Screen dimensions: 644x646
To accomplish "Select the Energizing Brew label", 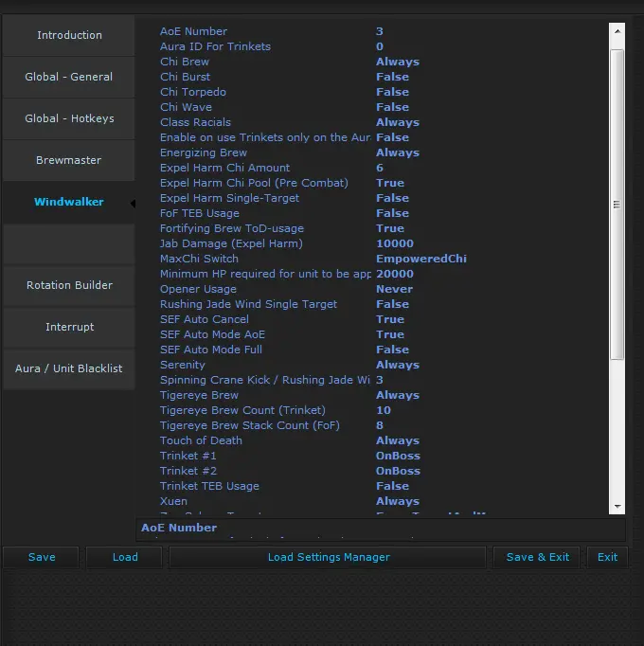I will 203,153.
